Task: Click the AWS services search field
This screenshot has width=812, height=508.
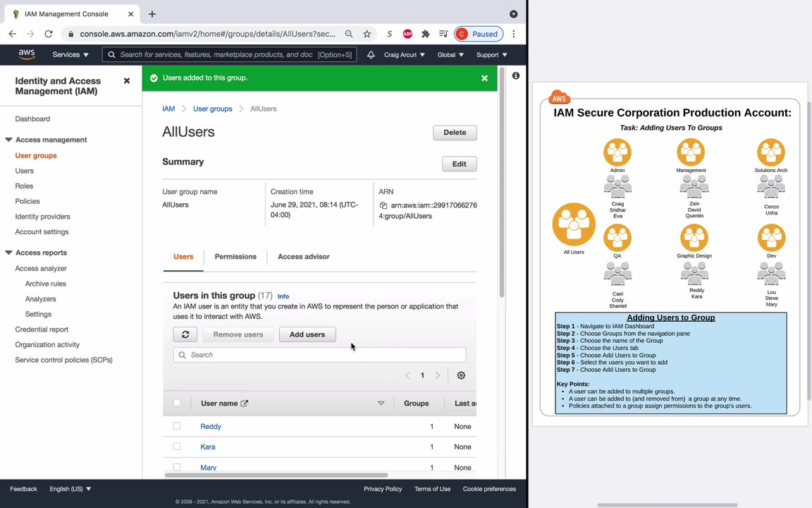Action: click(229, 54)
